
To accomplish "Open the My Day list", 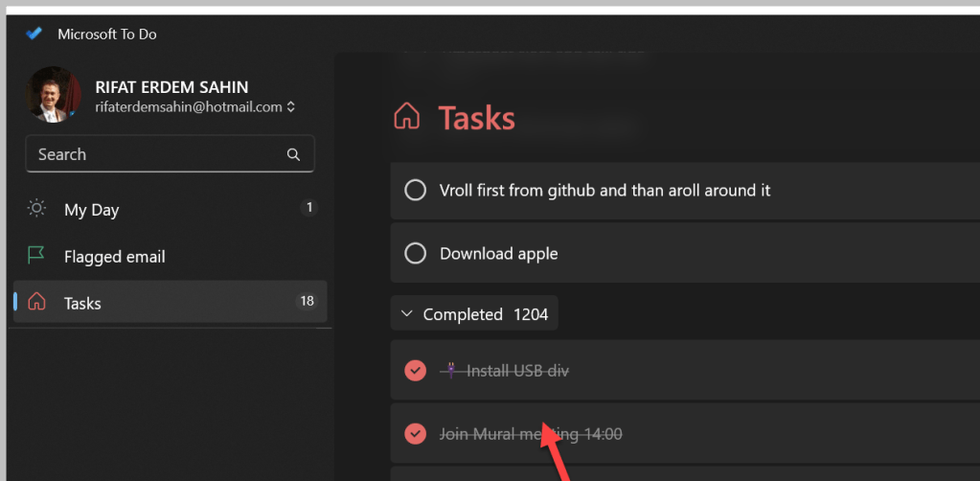I will (x=170, y=210).
